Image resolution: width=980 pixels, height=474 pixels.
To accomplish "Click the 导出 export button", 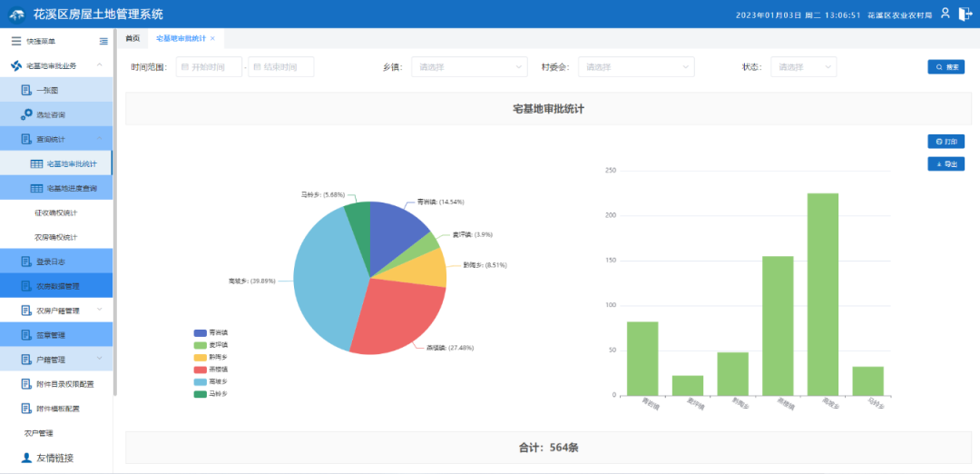I will pyautogui.click(x=946, y=164).
